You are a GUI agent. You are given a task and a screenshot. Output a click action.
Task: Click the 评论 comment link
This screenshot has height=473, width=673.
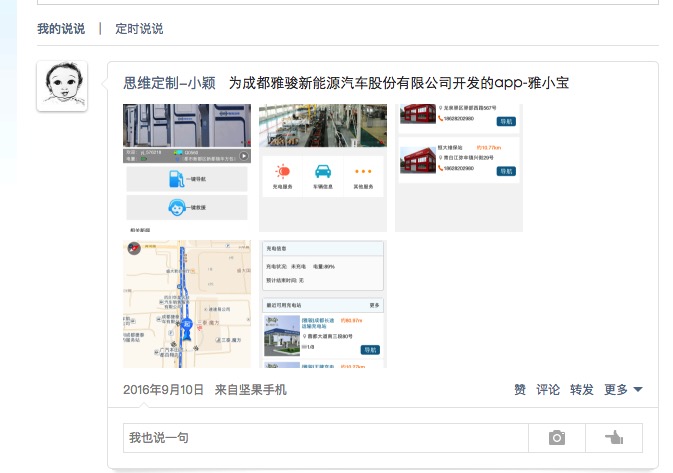point(548,390)
